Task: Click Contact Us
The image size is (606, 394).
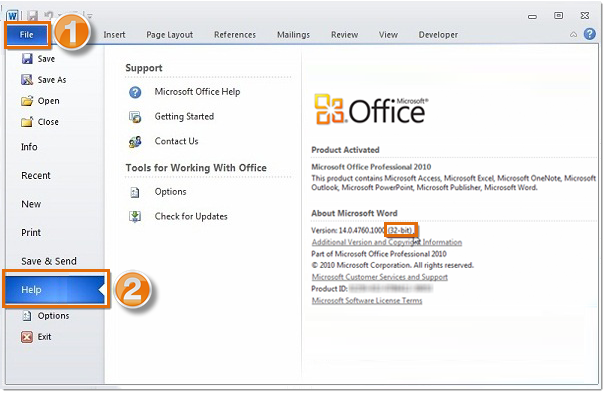Action: [177, 142]
